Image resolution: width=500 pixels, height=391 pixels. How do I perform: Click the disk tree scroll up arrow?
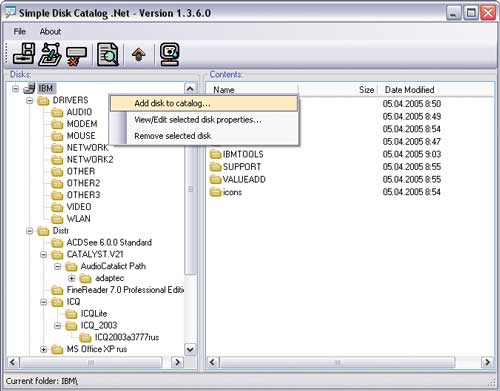(190, 89)
